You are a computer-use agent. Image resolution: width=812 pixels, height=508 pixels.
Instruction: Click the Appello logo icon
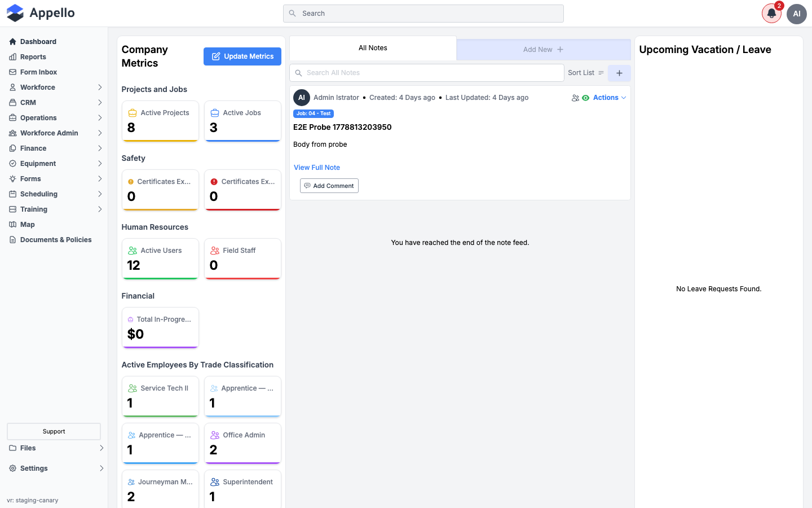(x=15, y=13)
